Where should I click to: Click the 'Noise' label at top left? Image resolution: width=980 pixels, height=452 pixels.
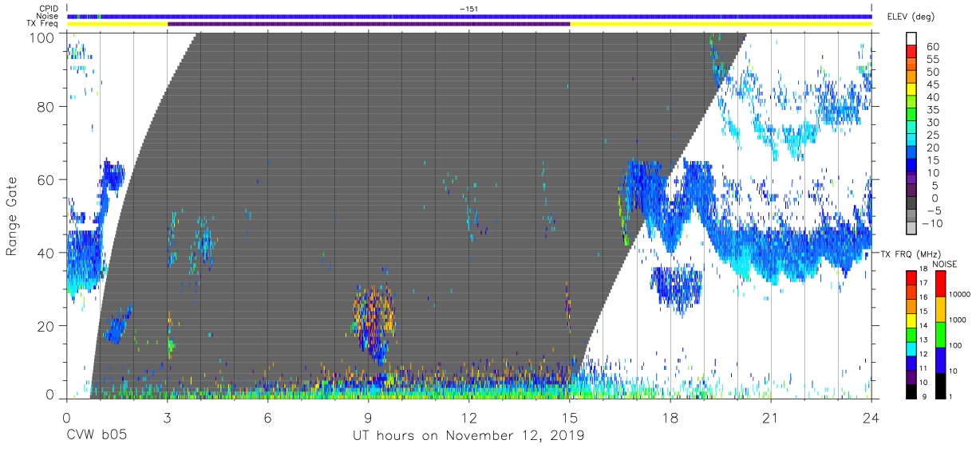tap(49, 16)
